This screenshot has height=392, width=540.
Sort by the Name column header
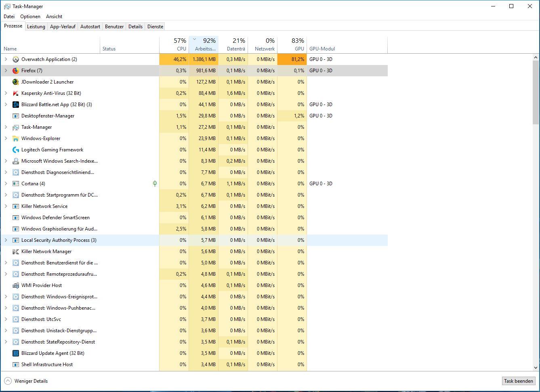50,44
